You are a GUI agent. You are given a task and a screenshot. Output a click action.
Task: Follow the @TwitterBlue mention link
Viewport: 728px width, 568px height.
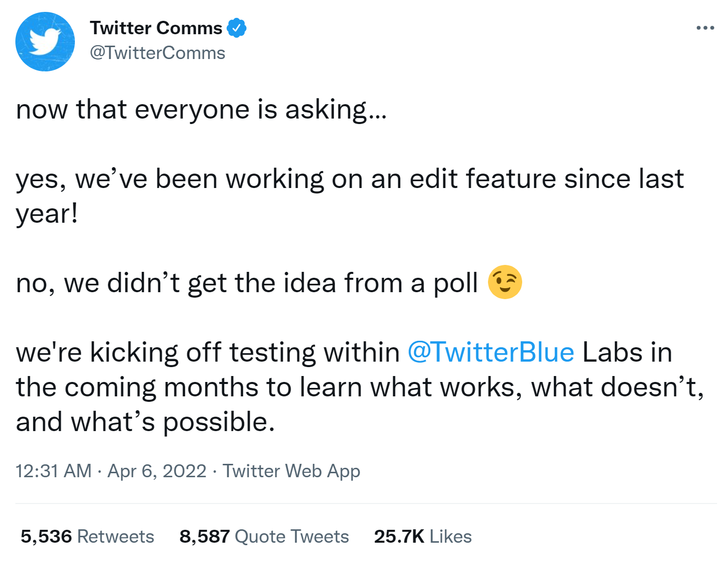pyautogui.click(x=490, y=353)
